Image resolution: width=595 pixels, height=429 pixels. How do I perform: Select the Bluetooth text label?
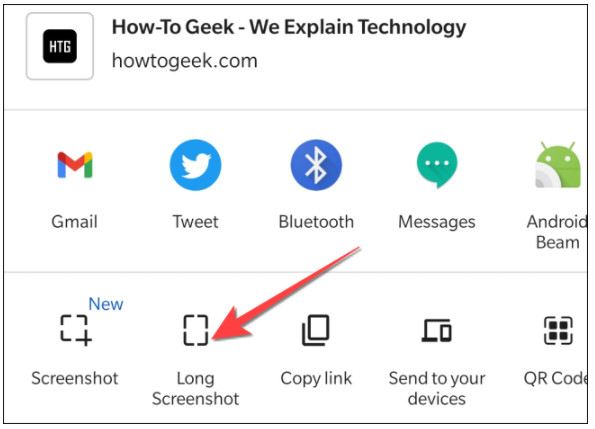tap(316, 222)
